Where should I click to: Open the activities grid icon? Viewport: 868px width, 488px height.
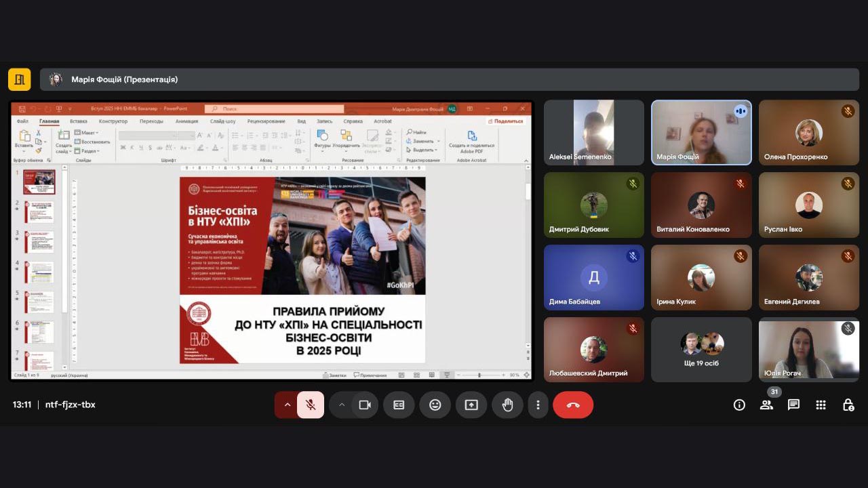point(821,405)
